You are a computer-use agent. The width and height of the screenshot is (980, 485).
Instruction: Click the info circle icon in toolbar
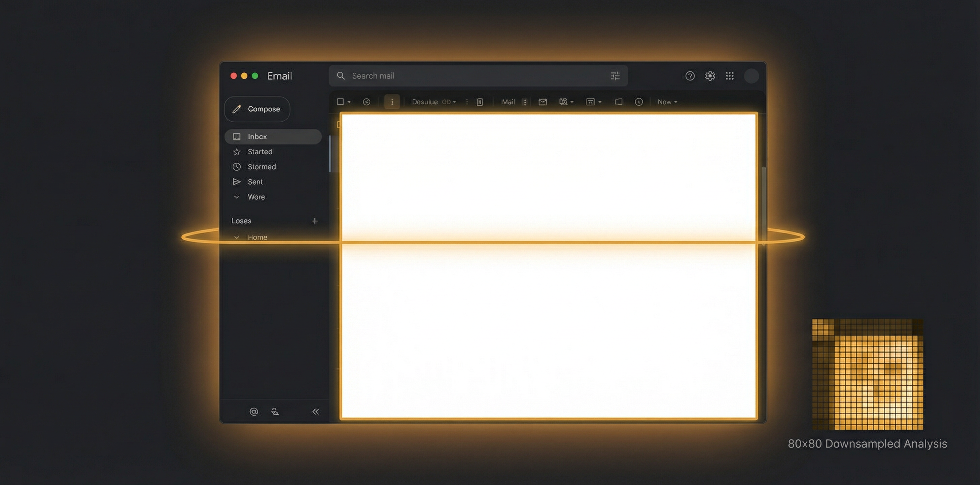[x=639, y=102]
